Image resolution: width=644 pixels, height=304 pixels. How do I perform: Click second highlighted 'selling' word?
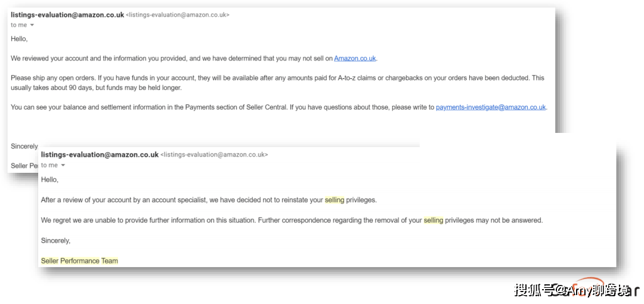coord(434,220)
